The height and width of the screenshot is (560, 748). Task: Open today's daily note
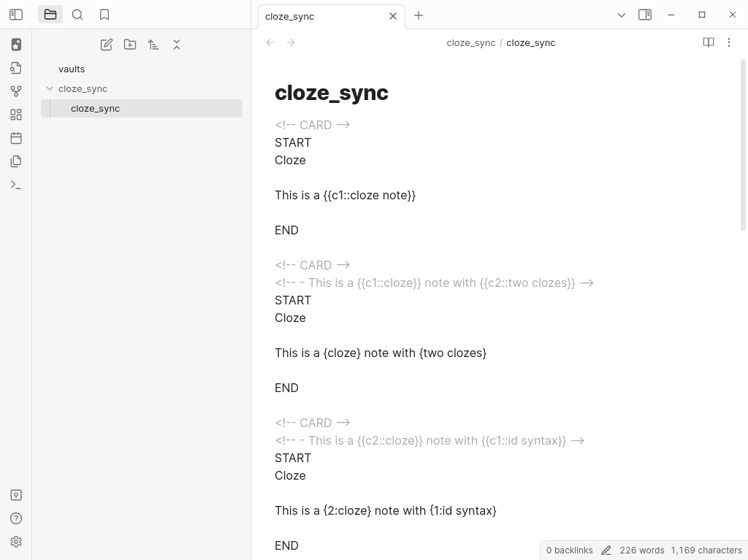tap(16, 138)
